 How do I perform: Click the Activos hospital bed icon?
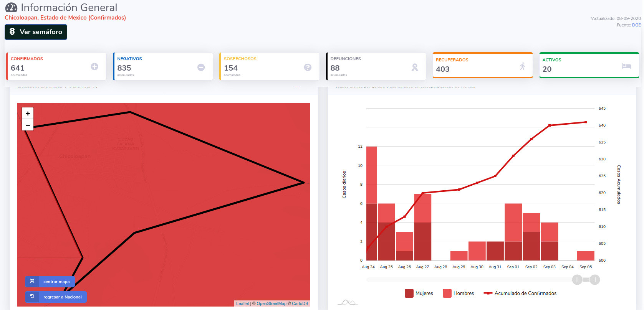click(626, 66)
